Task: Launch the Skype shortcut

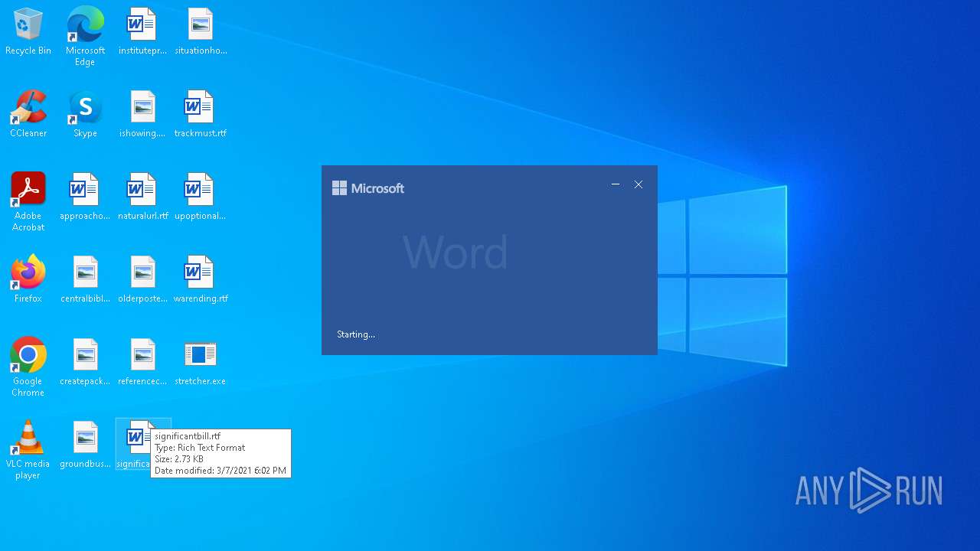Action: (x=85, y=114)
